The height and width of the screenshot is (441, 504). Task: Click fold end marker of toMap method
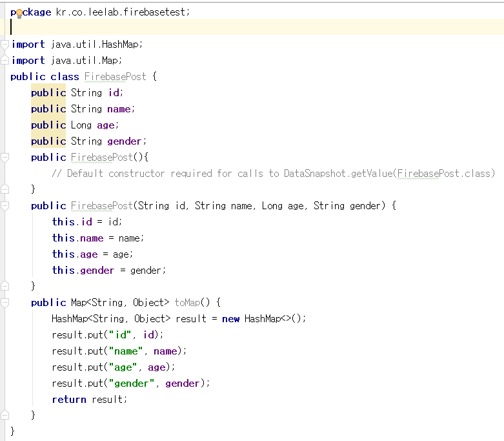click(5, 415)
